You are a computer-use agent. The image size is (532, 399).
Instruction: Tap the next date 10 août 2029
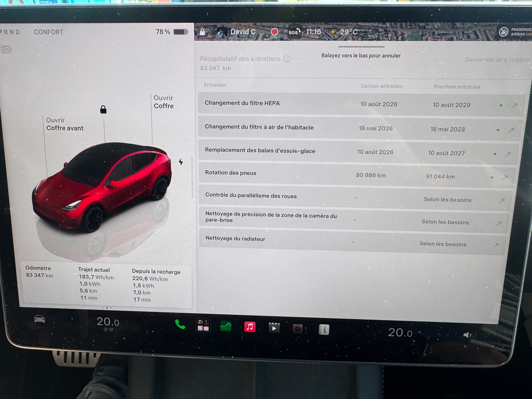click(451, 105)
